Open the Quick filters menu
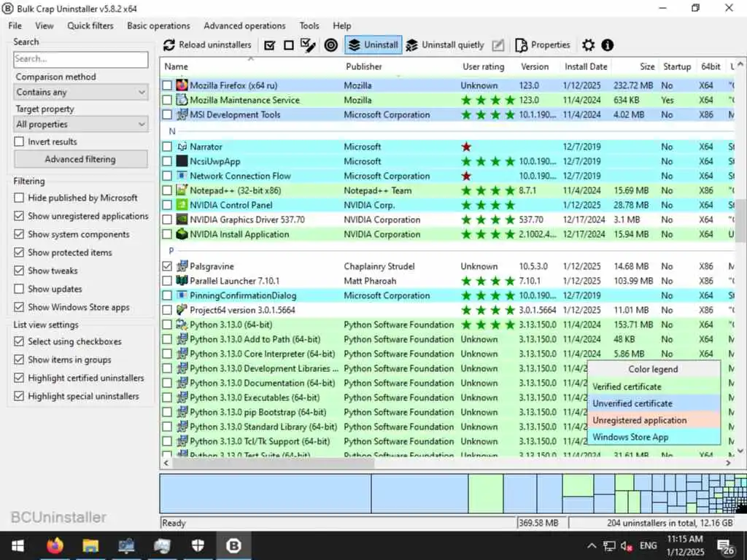 [90, 26]
